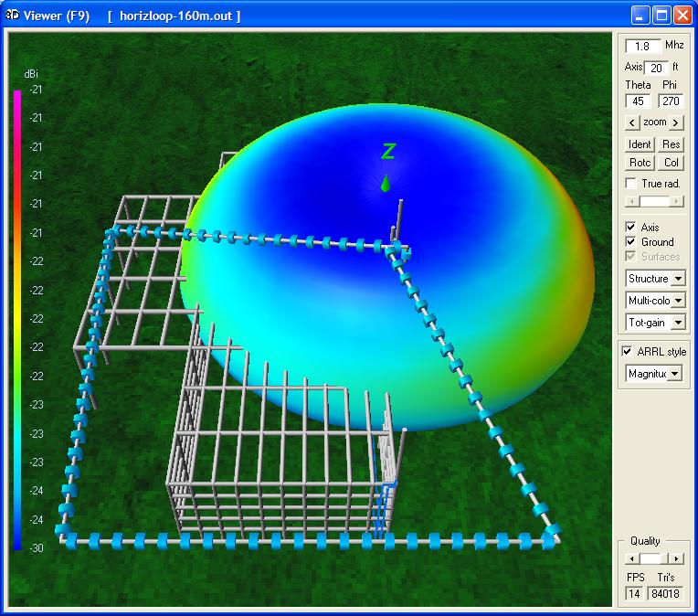Screen dimensions: 698x616
Task: Click the Rotc button
Action: tap(640, 163)
